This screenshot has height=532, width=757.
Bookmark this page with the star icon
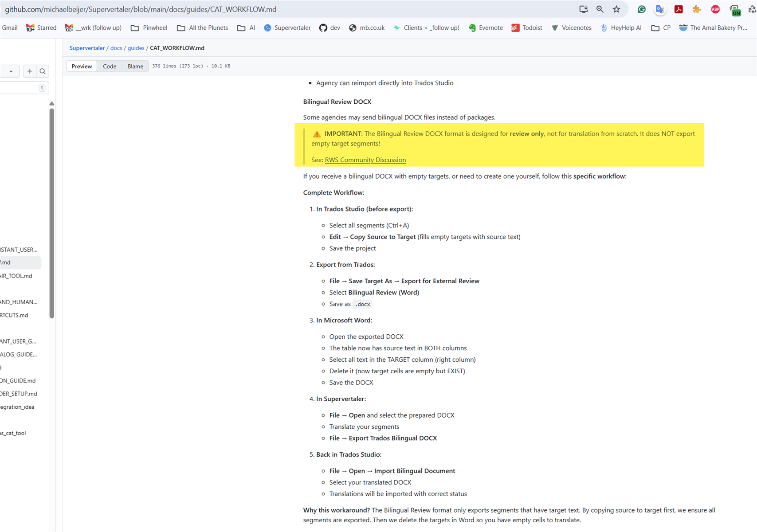tap(616, 9)
